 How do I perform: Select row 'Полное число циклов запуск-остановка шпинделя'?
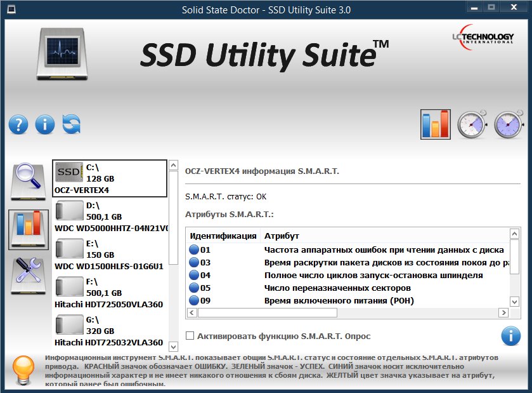[347, 275]
